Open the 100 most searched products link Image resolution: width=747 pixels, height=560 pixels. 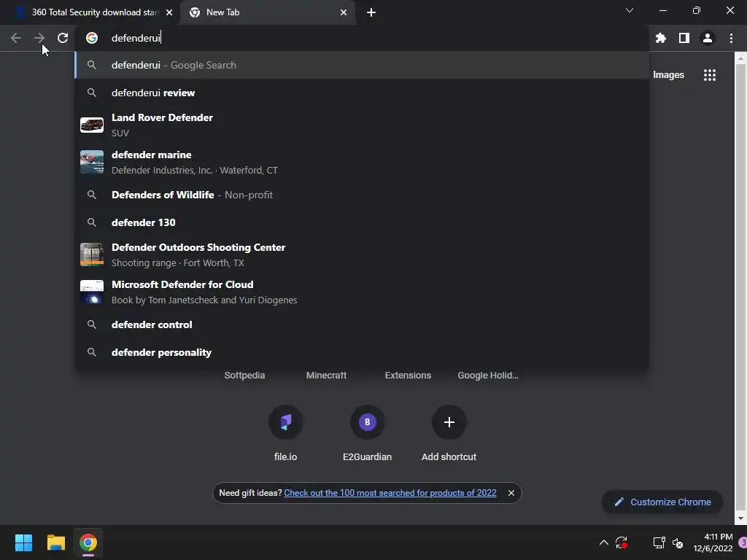pos(390,493)
